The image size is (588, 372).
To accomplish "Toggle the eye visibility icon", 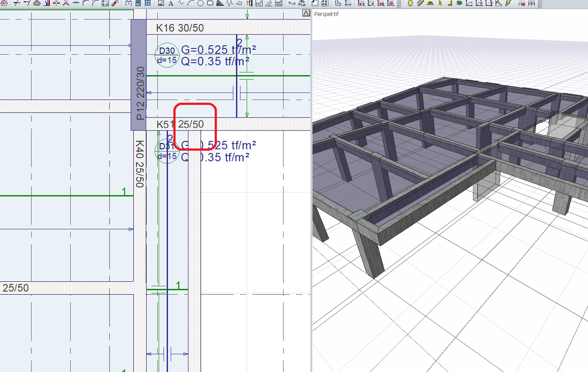I will (302, 3).
